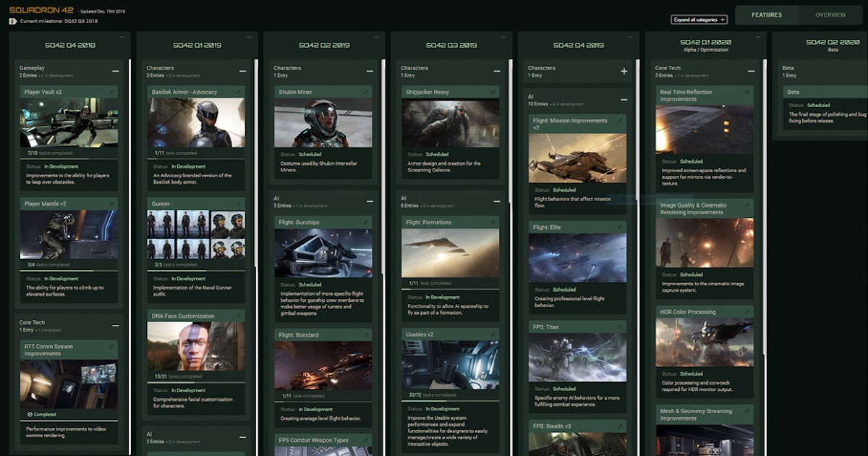Image resolution: width=868 pixels, height=456 pixels.
Task: Open the Shubin Miner thumbnail image
Action: pyautogui.click(x=323, y=123)
